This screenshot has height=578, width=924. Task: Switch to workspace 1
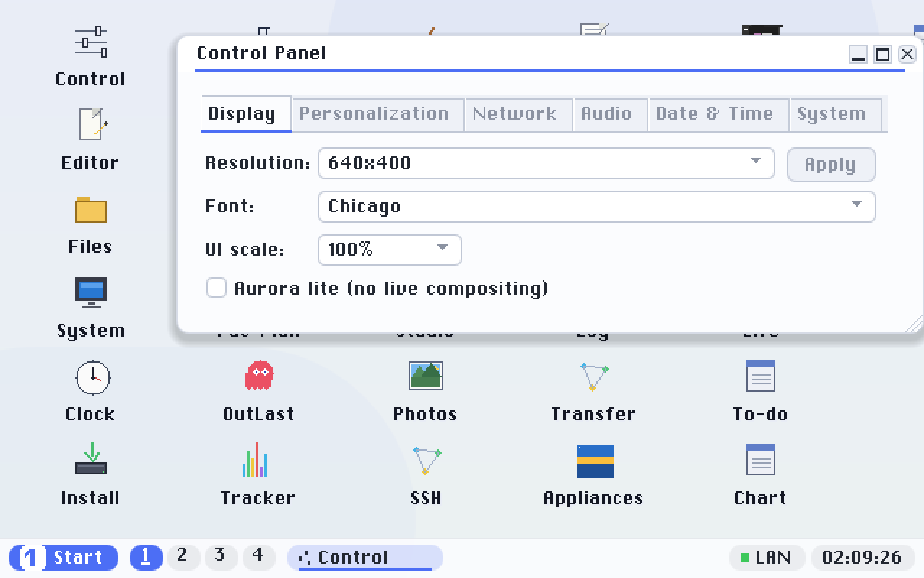coord(147,557)
